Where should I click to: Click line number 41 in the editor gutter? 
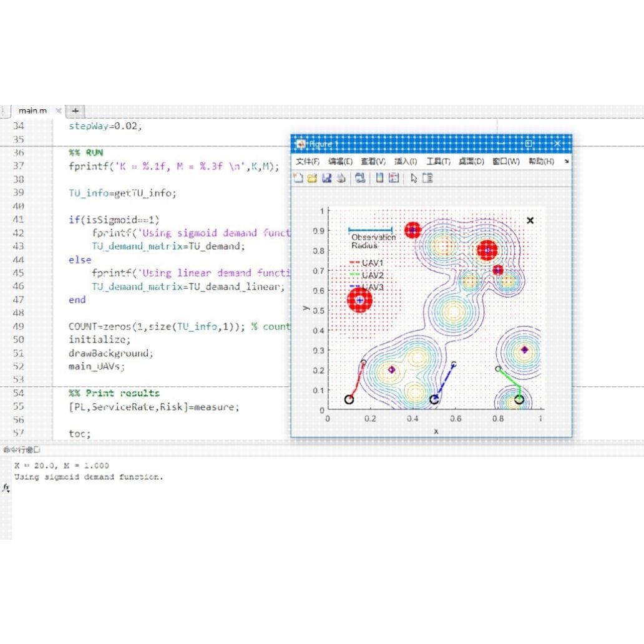point(19,219)
